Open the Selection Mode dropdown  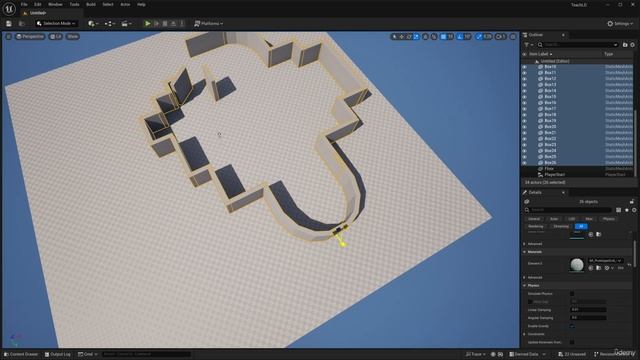click(56, 24)
